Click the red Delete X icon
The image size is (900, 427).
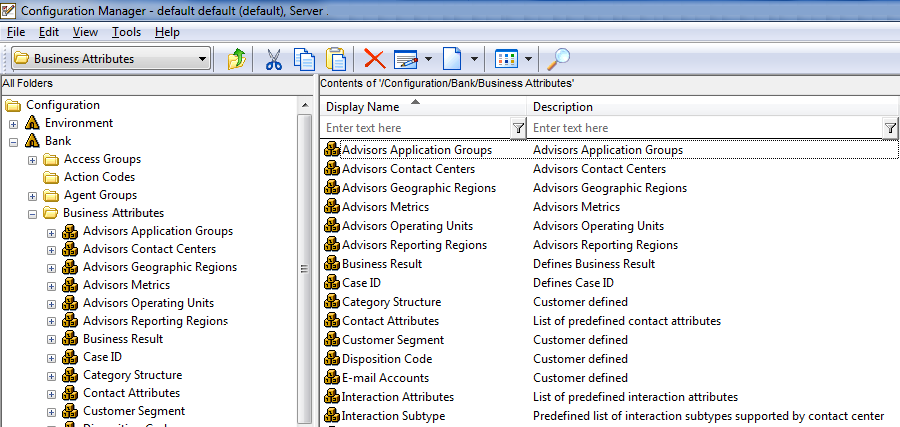click(x=375, y=59)
